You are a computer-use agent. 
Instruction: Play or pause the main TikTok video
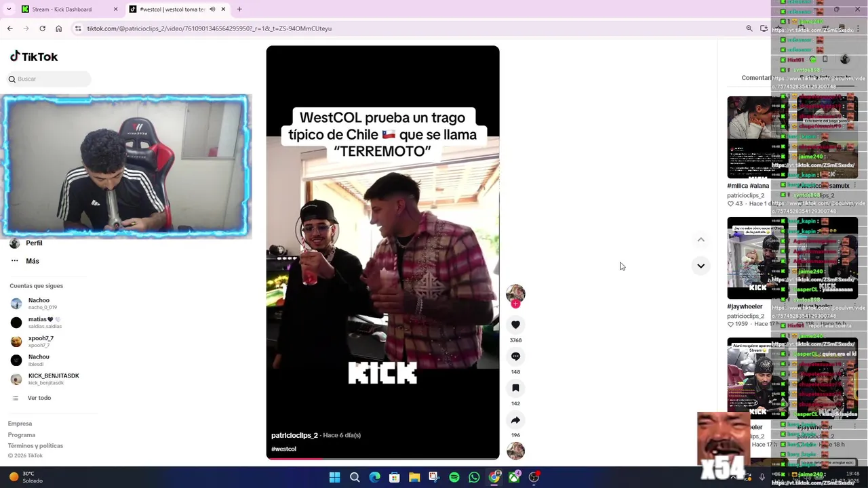tap(382, 252)
